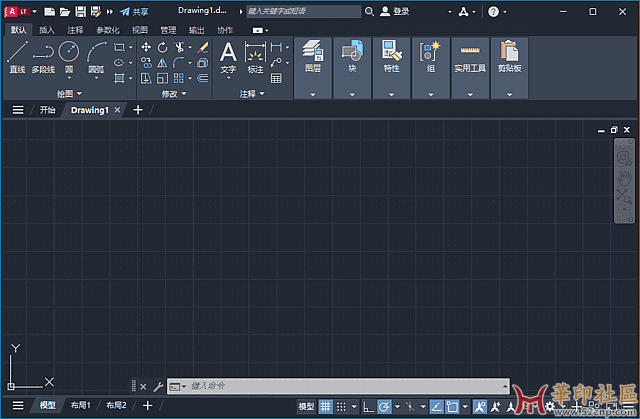Select the Circle (圆) tool

(x=69, y=53)
